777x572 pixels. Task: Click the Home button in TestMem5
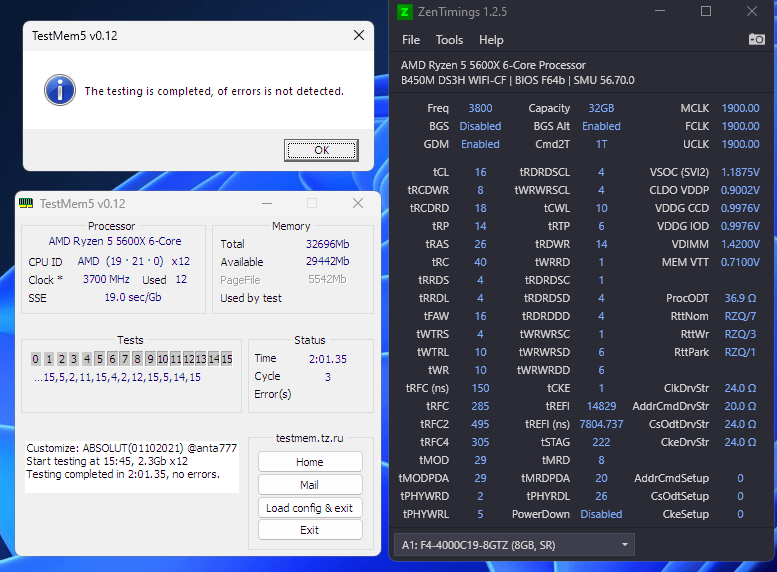tap(310, 462)
